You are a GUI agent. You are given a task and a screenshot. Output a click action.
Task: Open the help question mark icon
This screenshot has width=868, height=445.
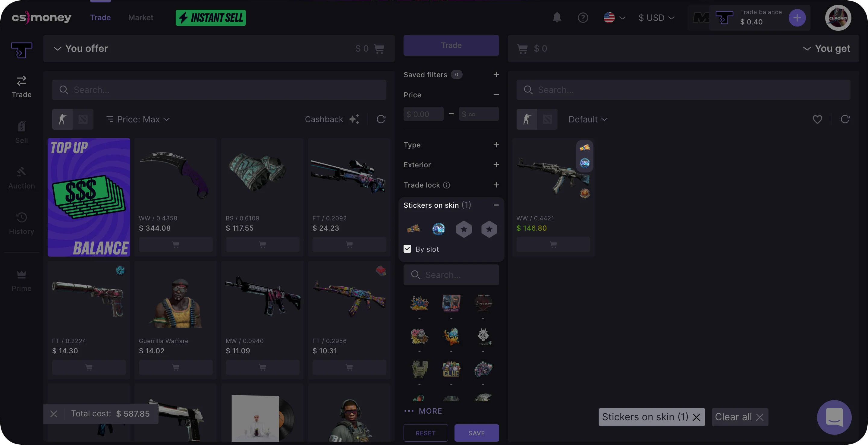[x=583, y=17]
